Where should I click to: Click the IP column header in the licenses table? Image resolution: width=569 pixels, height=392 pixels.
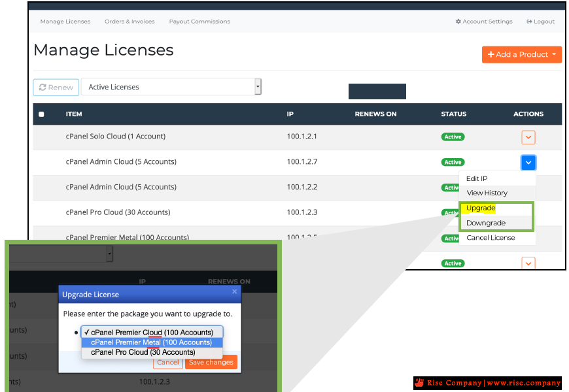pyautogui.click(x=290, y=114)
